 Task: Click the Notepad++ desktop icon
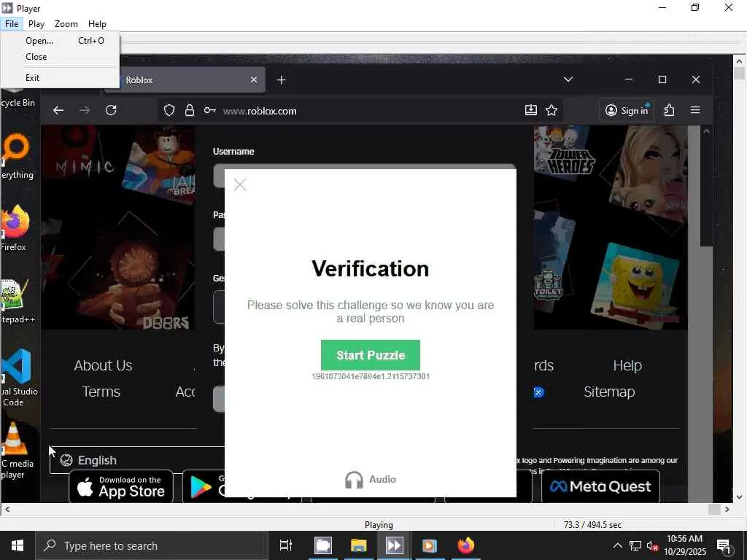click(15, 300)
